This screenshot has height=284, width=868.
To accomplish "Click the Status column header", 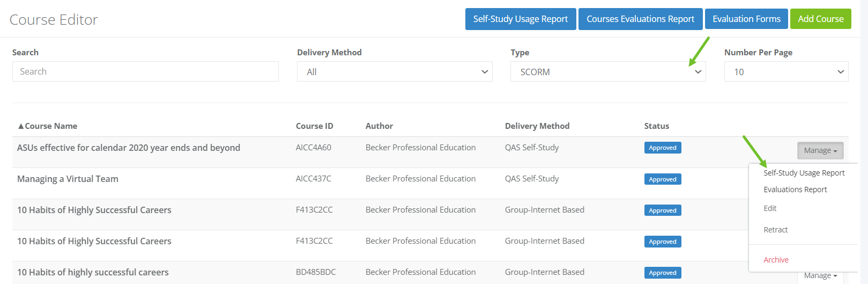I will pyautogui.click(x=657, y=126).
